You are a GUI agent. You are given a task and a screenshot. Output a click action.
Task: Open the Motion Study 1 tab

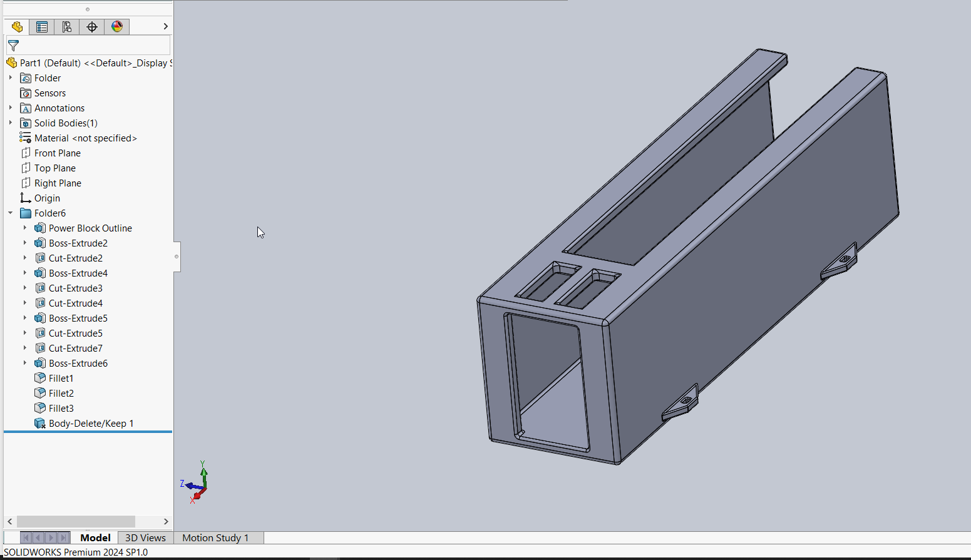coord(215,538)
